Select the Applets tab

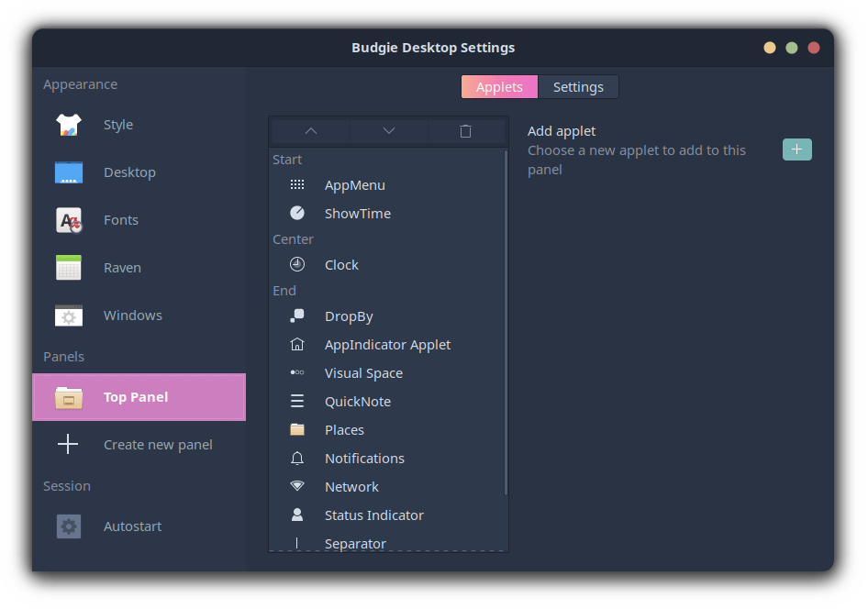point(499,87)
